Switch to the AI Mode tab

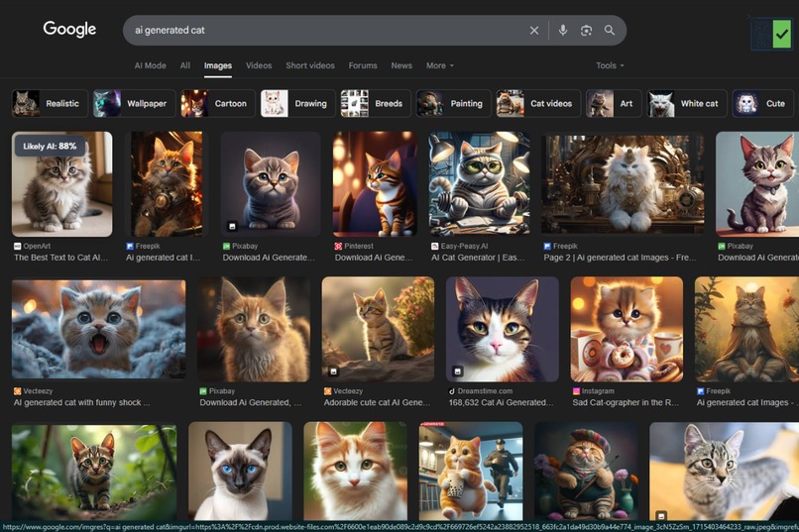click(151, 65)
